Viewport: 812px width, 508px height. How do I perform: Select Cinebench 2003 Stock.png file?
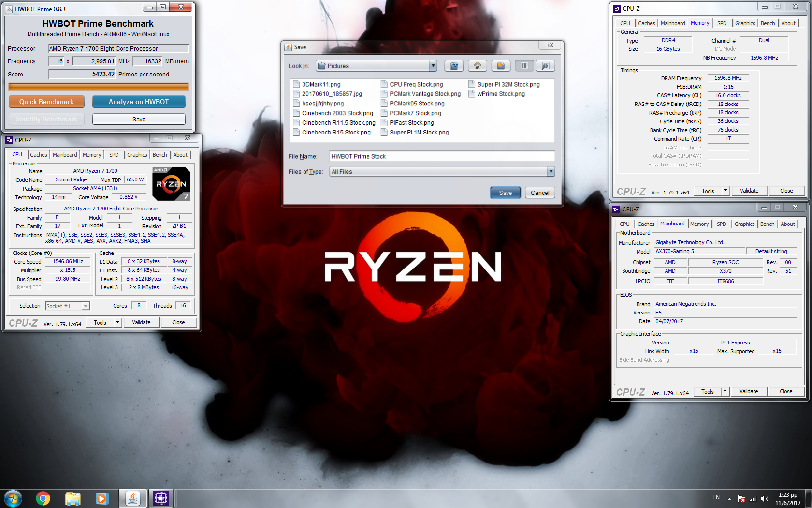(x=333, y=113)
